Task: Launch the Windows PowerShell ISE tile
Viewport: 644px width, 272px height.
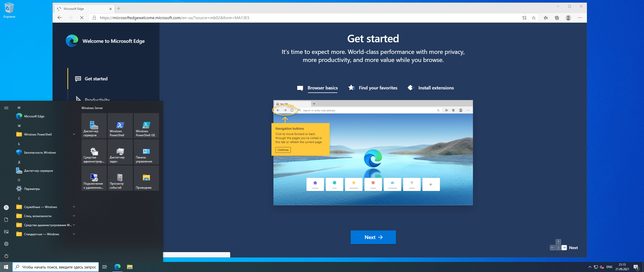Action: (x=146, y=126)
